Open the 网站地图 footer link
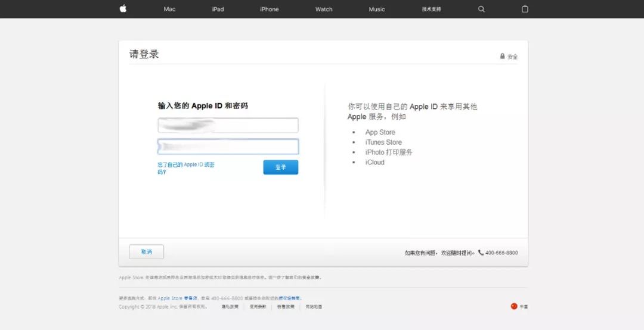 314,307
